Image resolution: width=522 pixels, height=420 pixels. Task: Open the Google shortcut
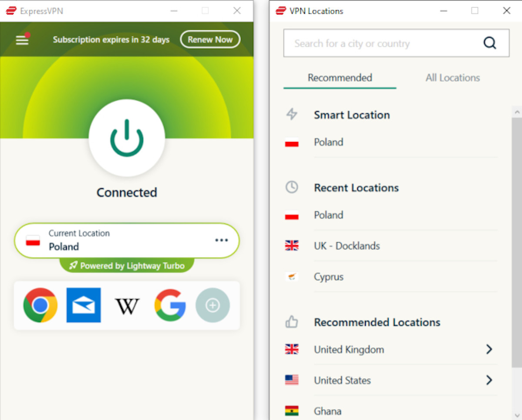point(170,305)
